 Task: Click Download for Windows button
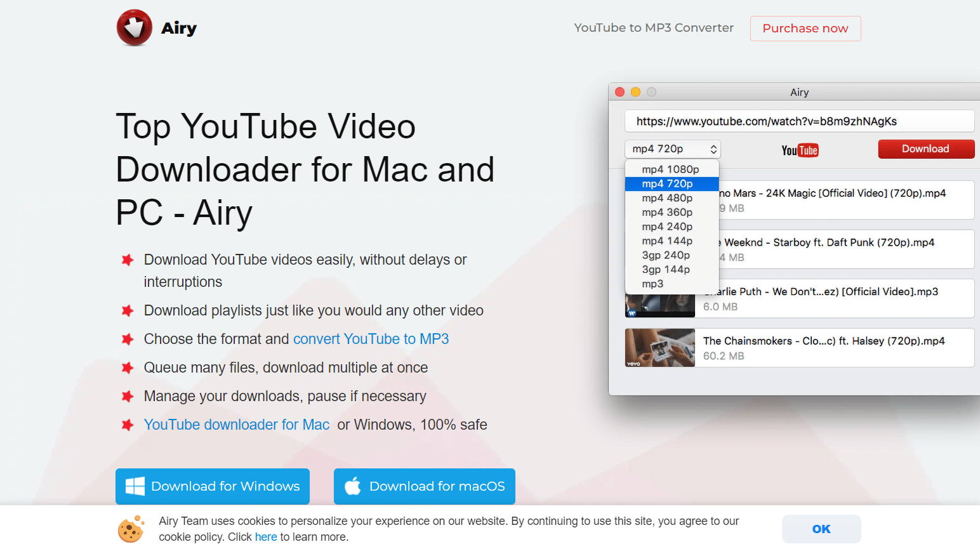pyautogui.click(x=213, y=486)
